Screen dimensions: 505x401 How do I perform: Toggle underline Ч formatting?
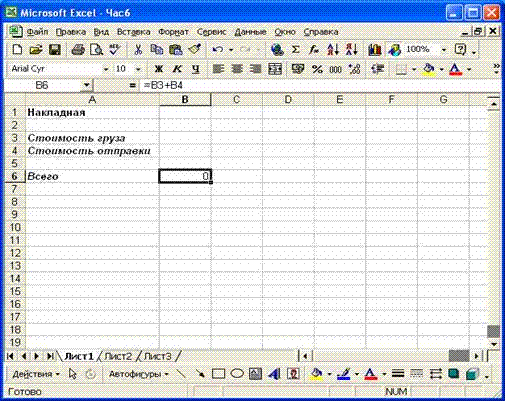pos(196,69)
